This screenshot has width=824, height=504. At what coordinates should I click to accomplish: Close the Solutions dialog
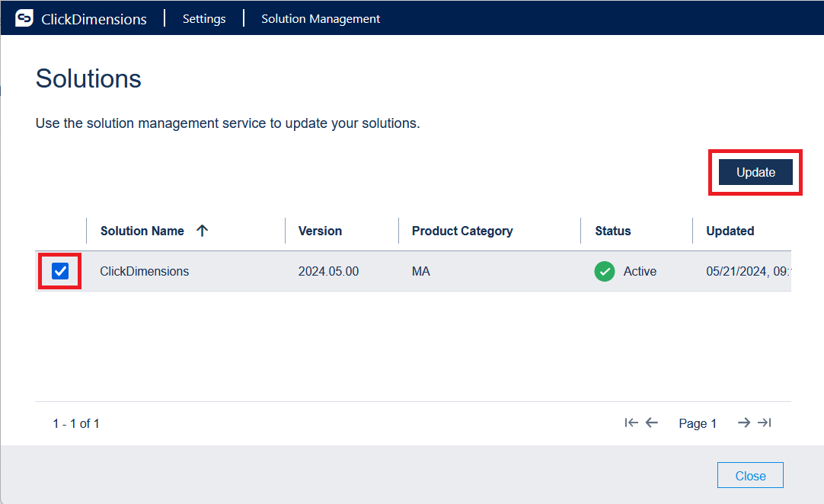(x=750, y=476)
